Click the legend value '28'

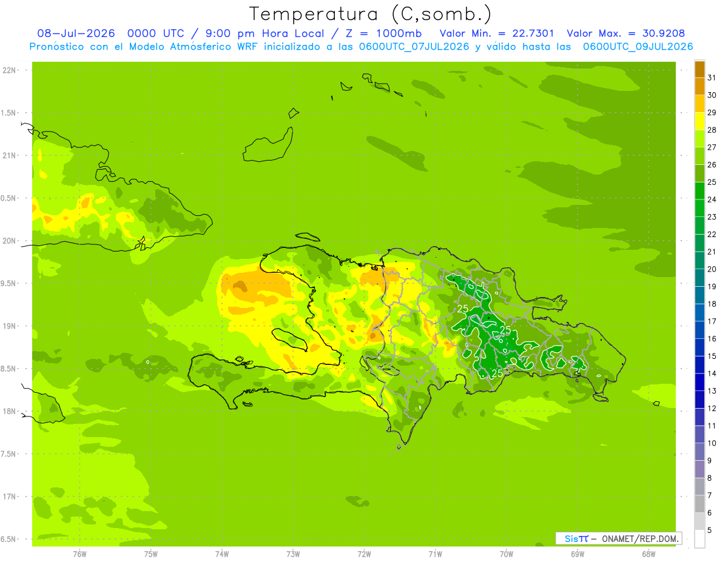[x=712, y=130]
